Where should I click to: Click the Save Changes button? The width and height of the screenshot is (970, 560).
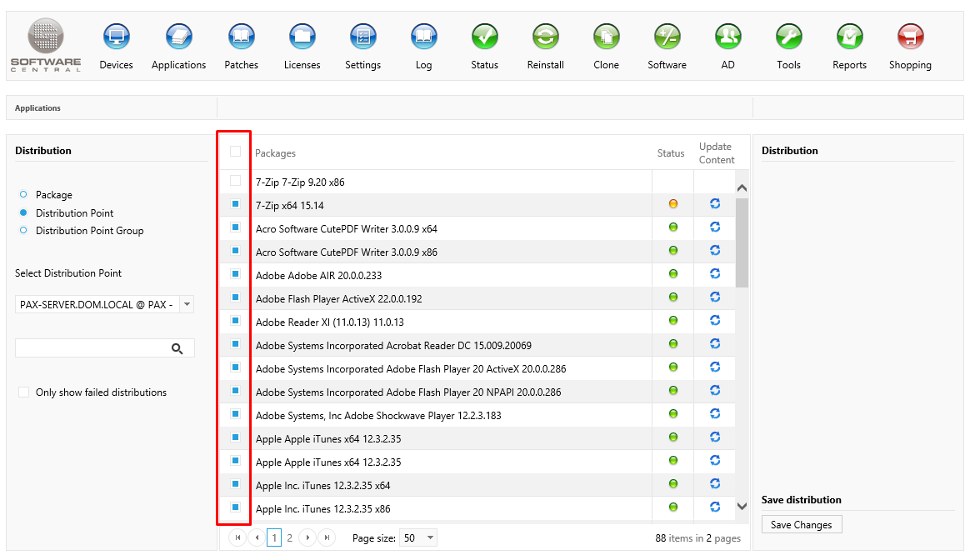click(801, 525)
